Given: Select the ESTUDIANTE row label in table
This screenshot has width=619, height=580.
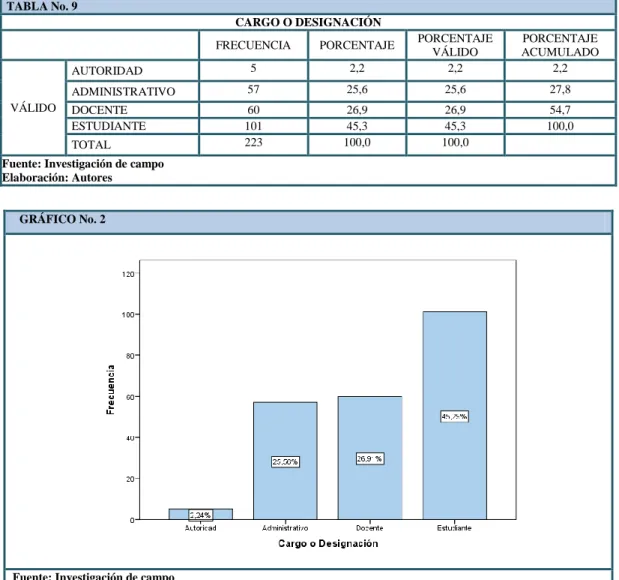Looking at the screenshot, I should (109, 126).
